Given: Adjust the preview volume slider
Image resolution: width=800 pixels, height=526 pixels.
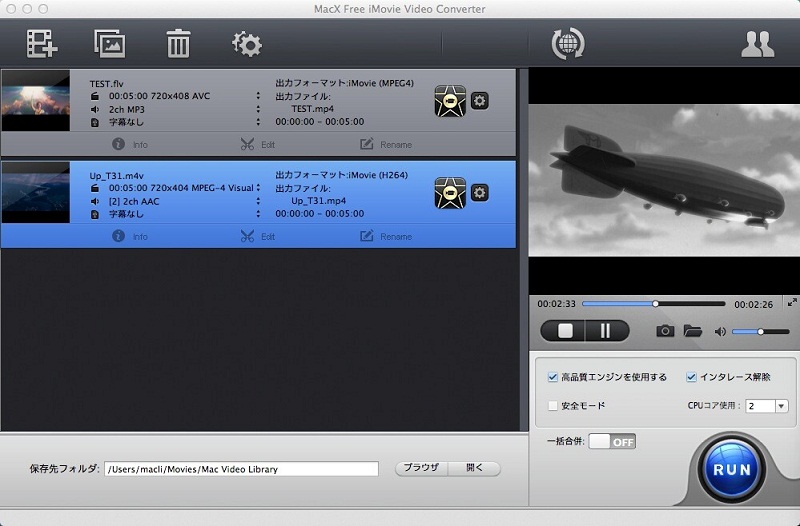Looking at the screenshot, I should 761,332.
